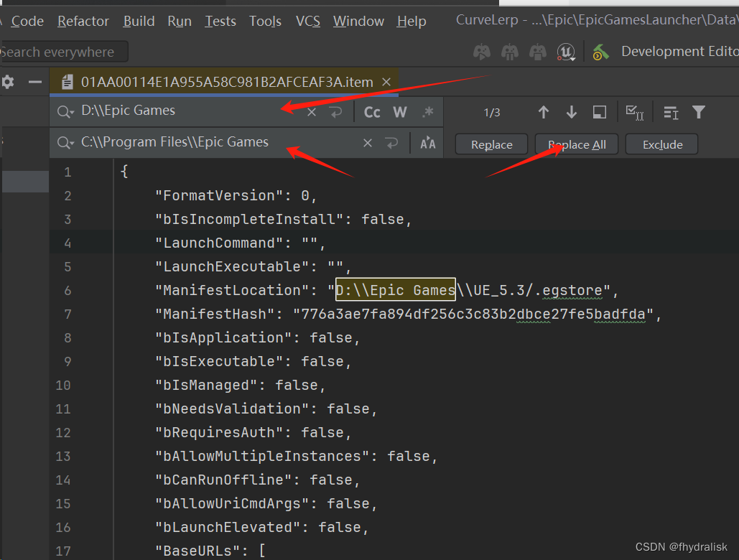This screenshot has height=560, width=739.
Task: Insert new line in replace field
Action: [x=391, y=143]
